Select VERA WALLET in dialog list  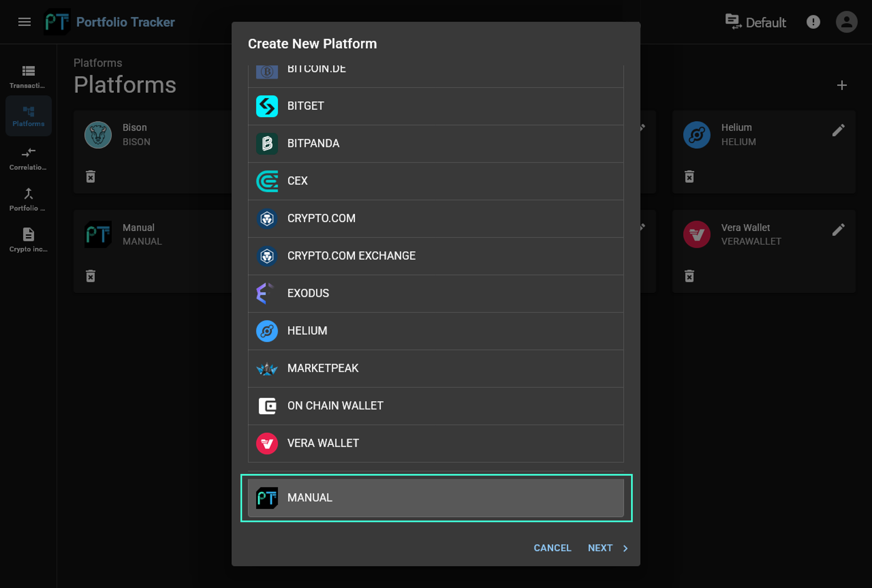pos(436,444)
